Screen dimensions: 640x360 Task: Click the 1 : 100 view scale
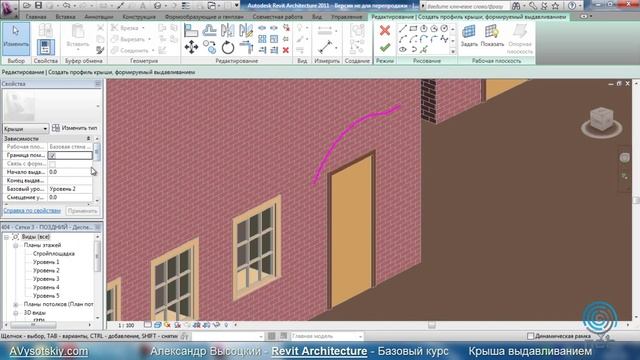tap(126, 325)
